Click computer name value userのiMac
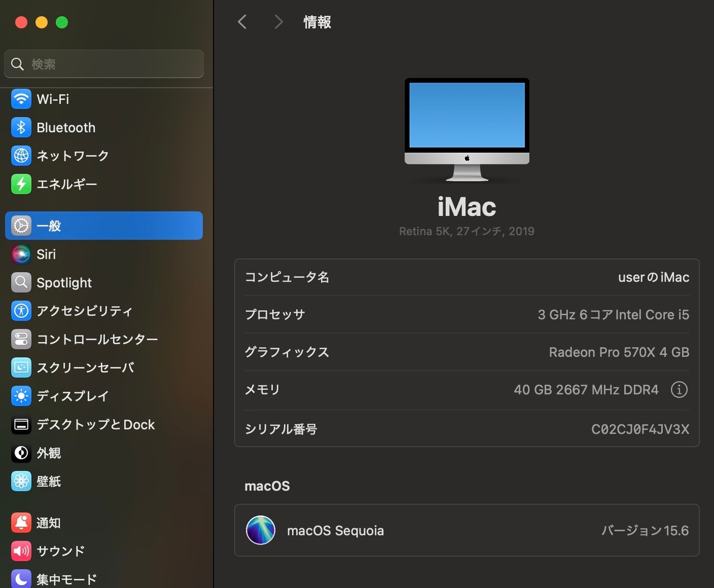The image size is (714, 588). pyautogui.click(x=654, y=277)
